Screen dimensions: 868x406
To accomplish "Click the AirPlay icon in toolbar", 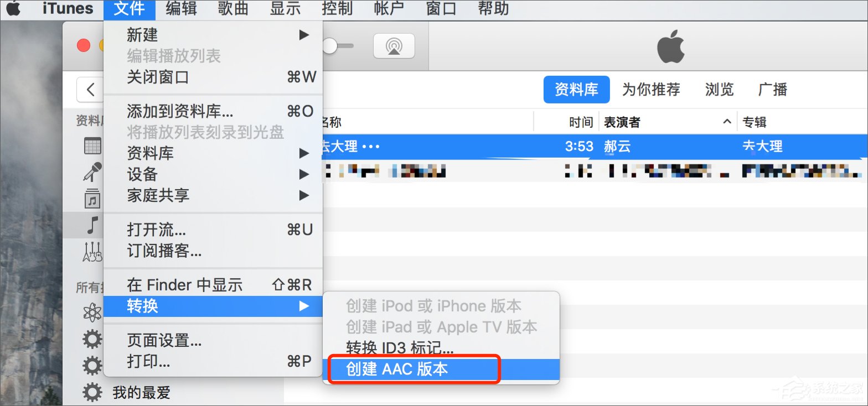I will pos(394,46).
